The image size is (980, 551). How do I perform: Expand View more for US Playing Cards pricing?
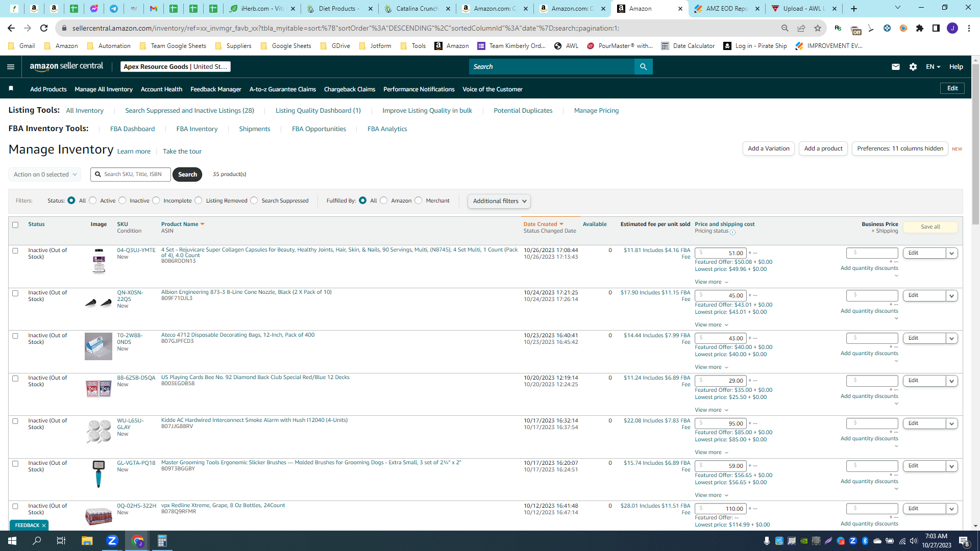tap(712, 410)
